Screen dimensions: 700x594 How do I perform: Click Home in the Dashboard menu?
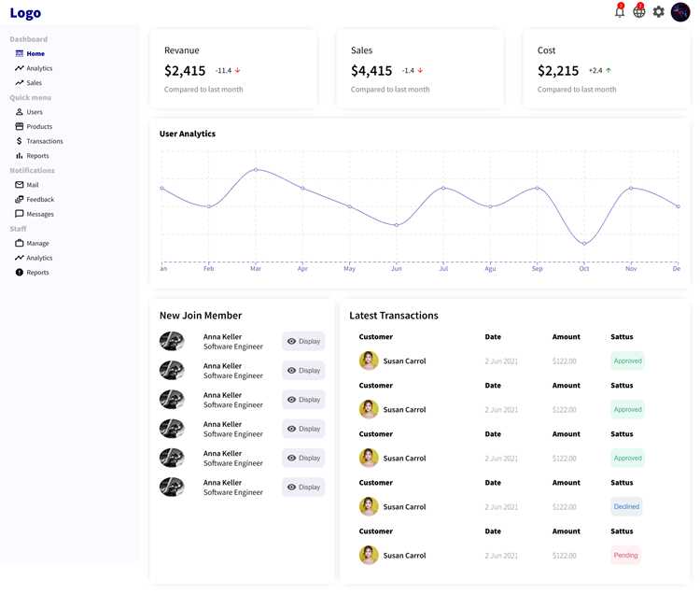[30, 53]
